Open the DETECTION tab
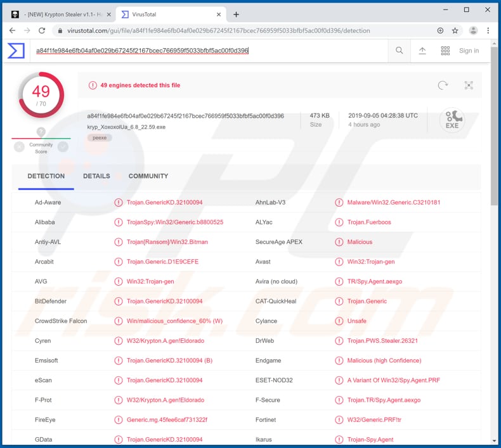 coord(46,176)
